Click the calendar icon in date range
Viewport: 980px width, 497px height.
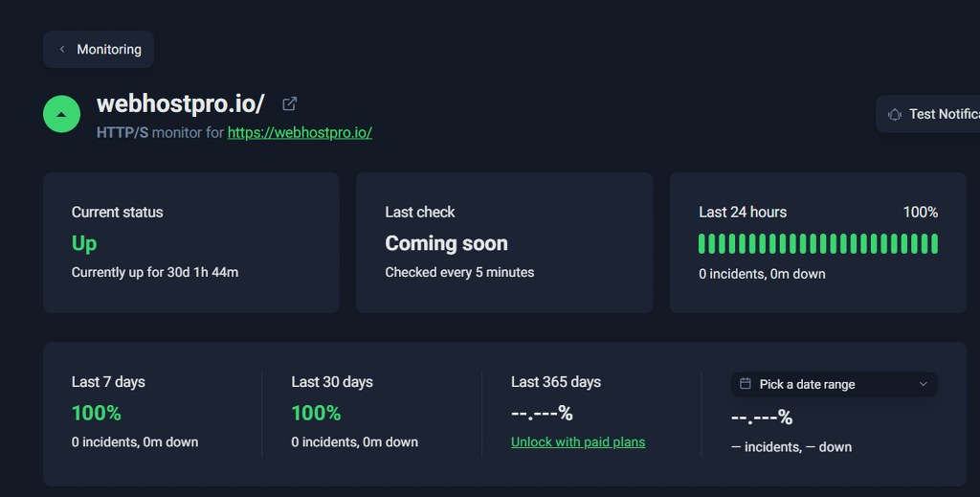click(745, 384)
